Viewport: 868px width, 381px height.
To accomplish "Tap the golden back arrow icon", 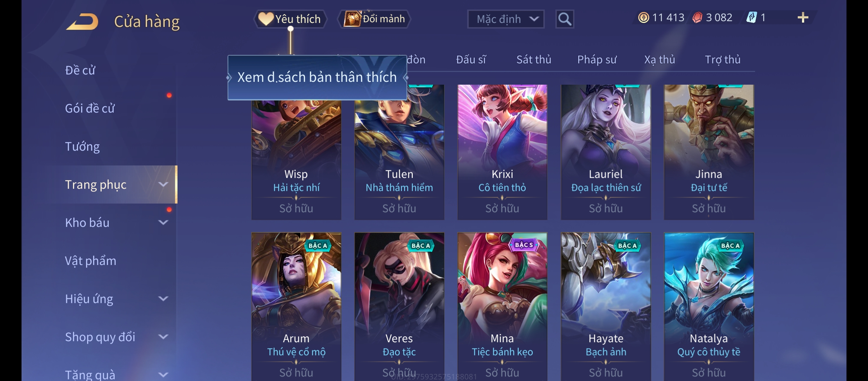I will [82, 22].
